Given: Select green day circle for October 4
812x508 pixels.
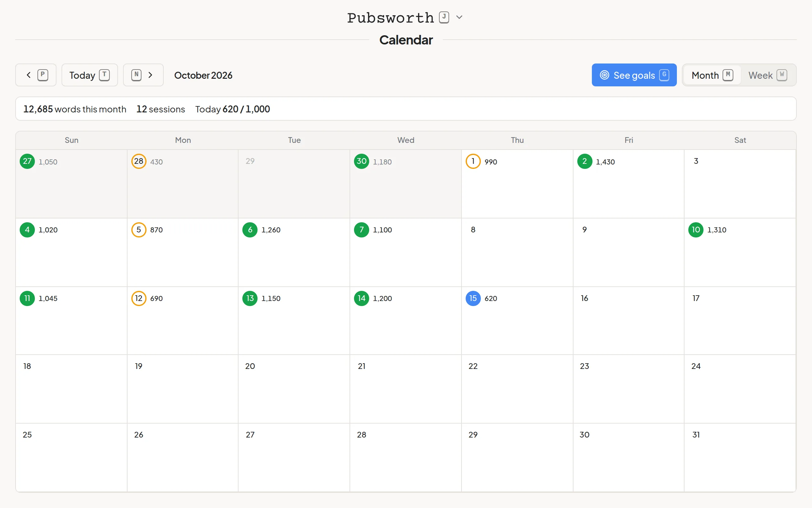Looking at the screenshot, I should coord(27,230).
